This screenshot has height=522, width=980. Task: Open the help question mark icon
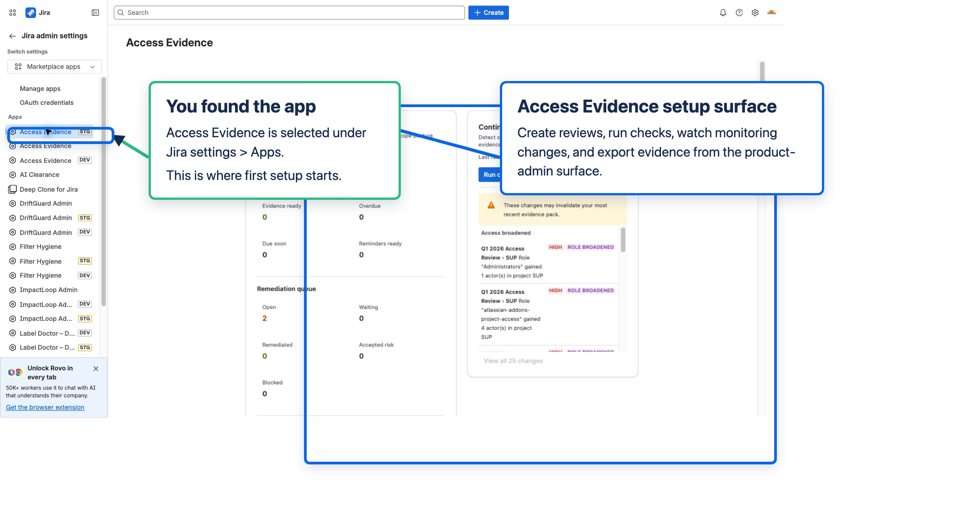click(739, 13)
